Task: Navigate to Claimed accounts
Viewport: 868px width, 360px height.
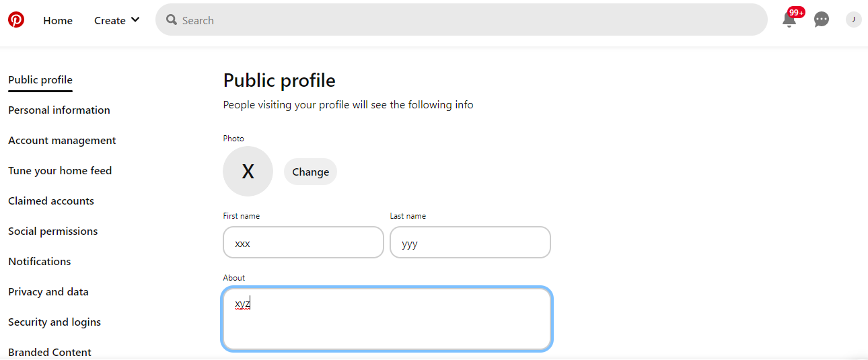Action: 51,201
